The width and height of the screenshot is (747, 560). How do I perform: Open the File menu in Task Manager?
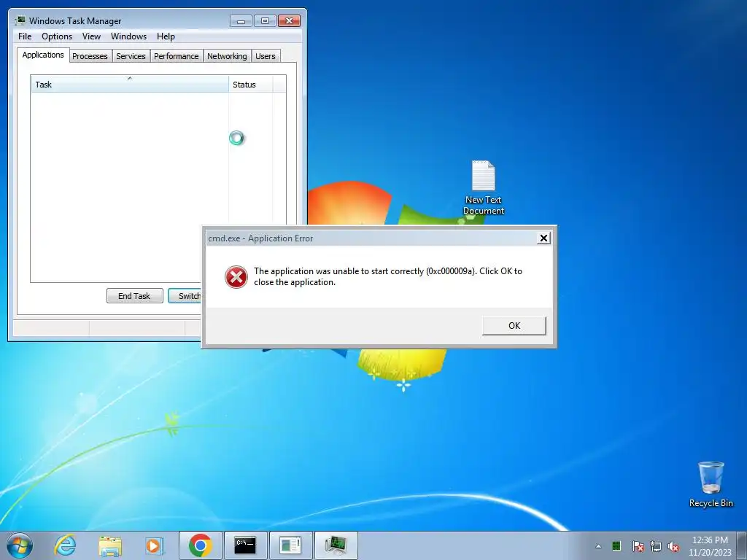tap(25, 36)
